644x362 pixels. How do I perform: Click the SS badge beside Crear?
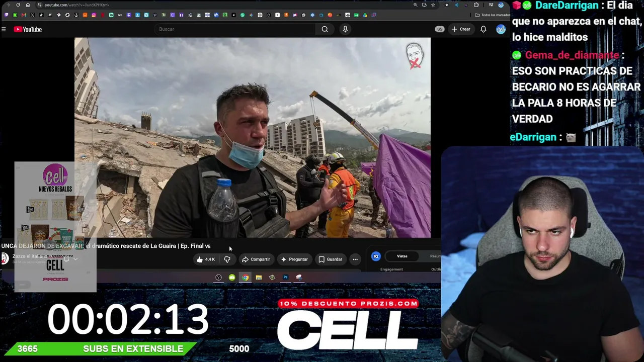pos(440,29)
